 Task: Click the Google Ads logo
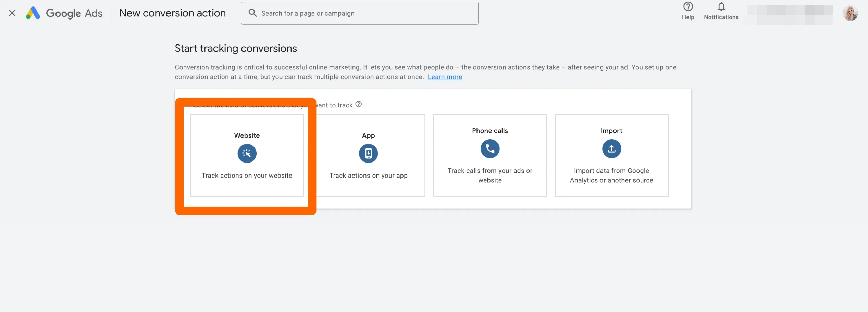pos(64,13)
